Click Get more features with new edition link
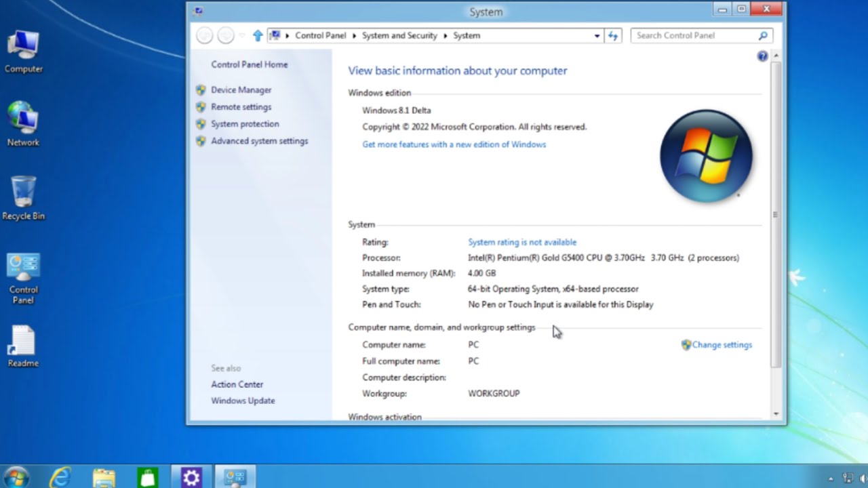868x488 pixels. point(454,144)
